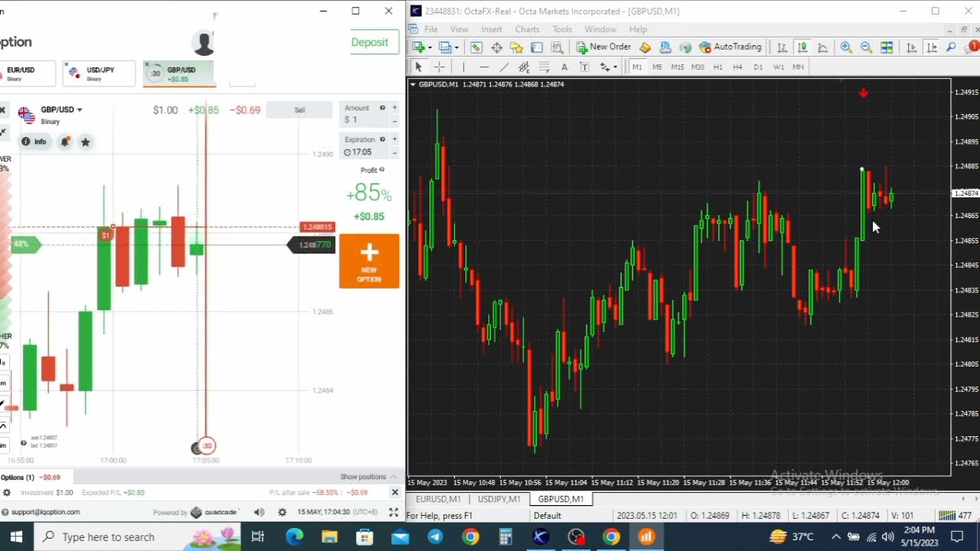Viewport: 980px width, 551px height.
Task: Switch to W1 timeframe
Action: tap(779, 67)
